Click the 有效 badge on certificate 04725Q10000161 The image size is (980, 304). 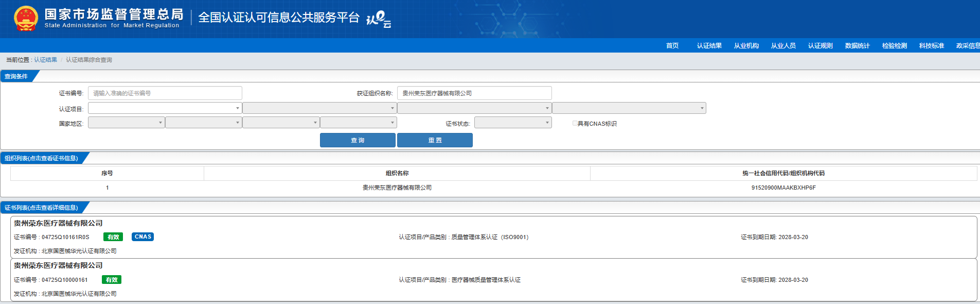(112, 280)
